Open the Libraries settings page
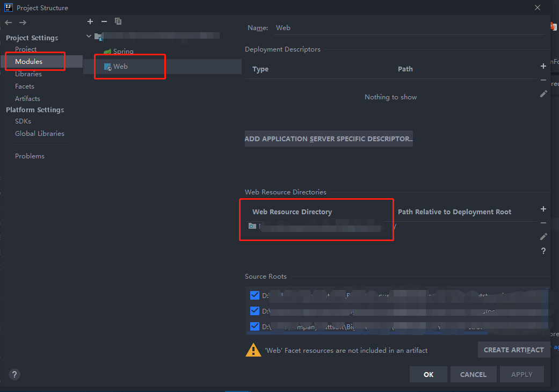The width and height of the screenshot is (559, 392). coord(28,74)
